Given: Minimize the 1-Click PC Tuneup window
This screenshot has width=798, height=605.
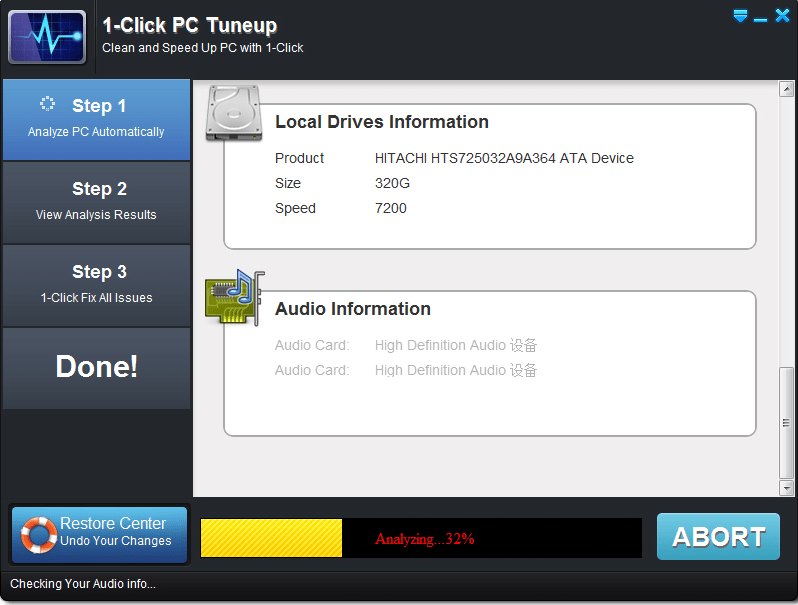Looking at the screenshot, I should click(x=760, y=19).
